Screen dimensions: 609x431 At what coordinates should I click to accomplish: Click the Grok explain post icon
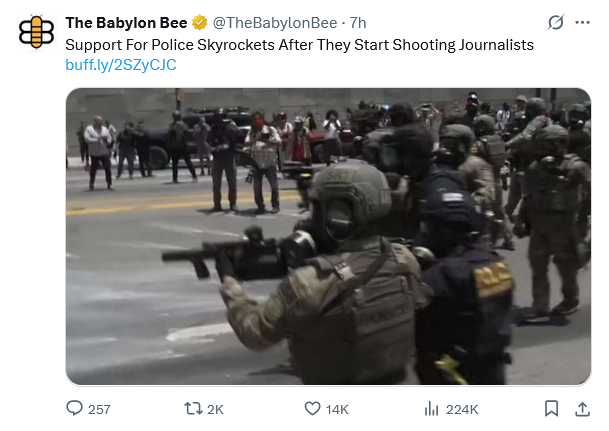555,22
